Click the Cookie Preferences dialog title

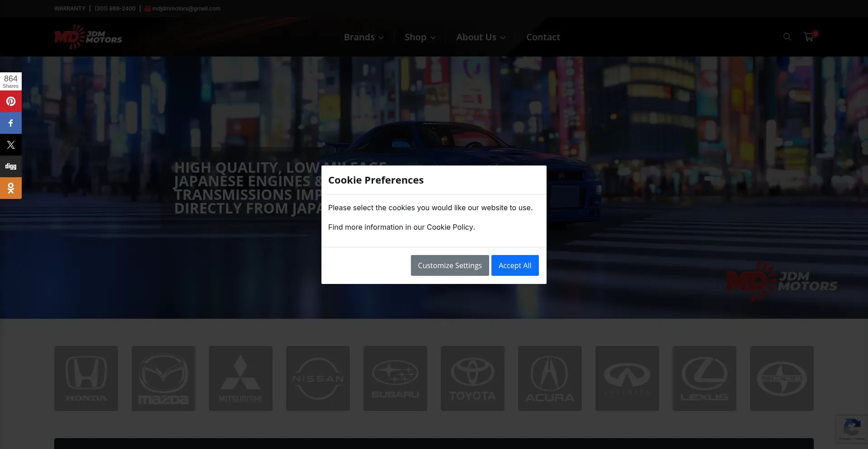(x=376, y=180)
